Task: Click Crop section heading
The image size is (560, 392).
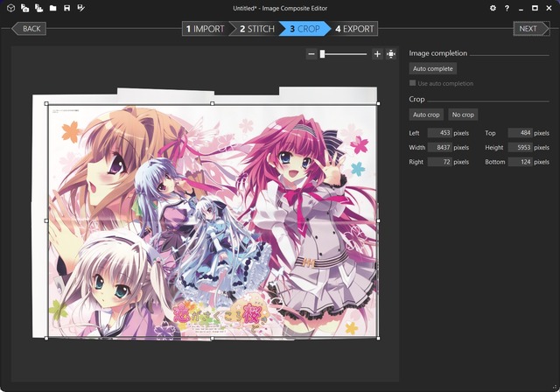Action: 416,99
